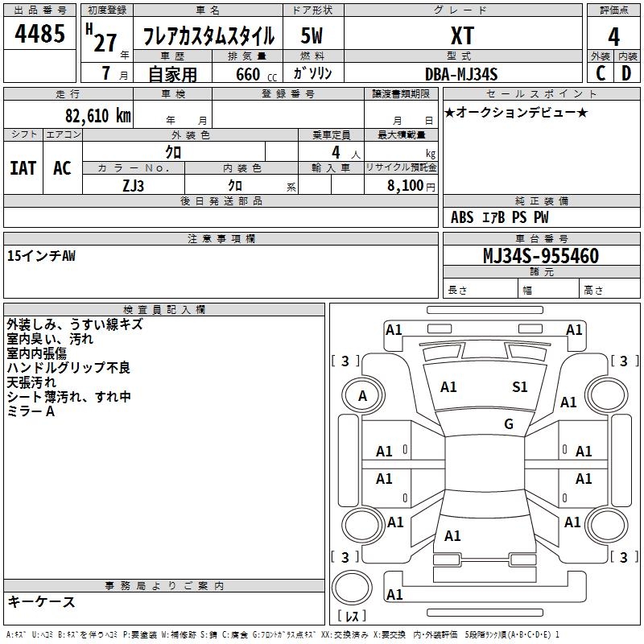Click the note 15インチAW
The image size is (644, 644).
coord(41,256)
